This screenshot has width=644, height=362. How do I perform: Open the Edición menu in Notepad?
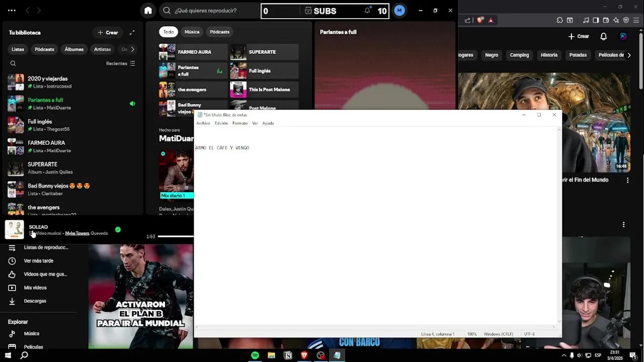pyautogui.click(x=221, y=123)
